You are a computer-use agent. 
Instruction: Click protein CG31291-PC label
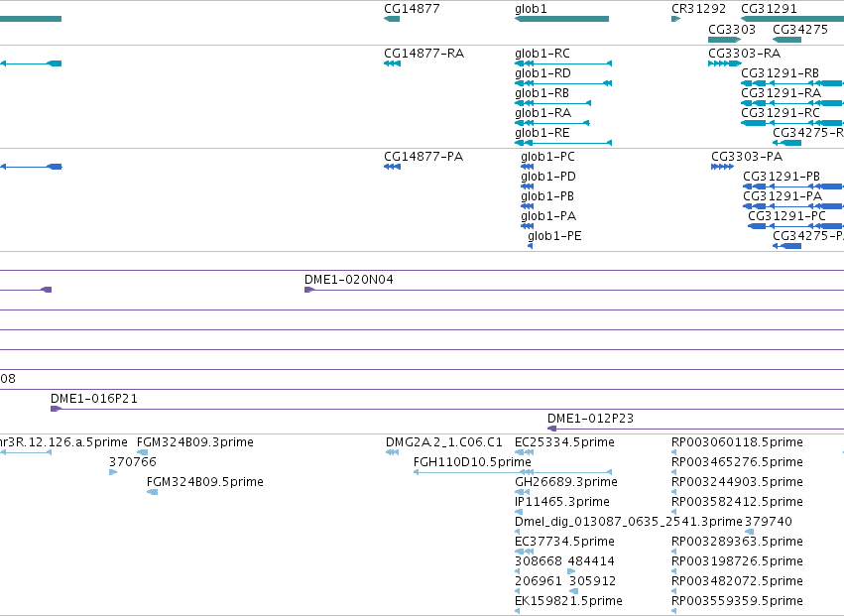click(x=786, y=216)
